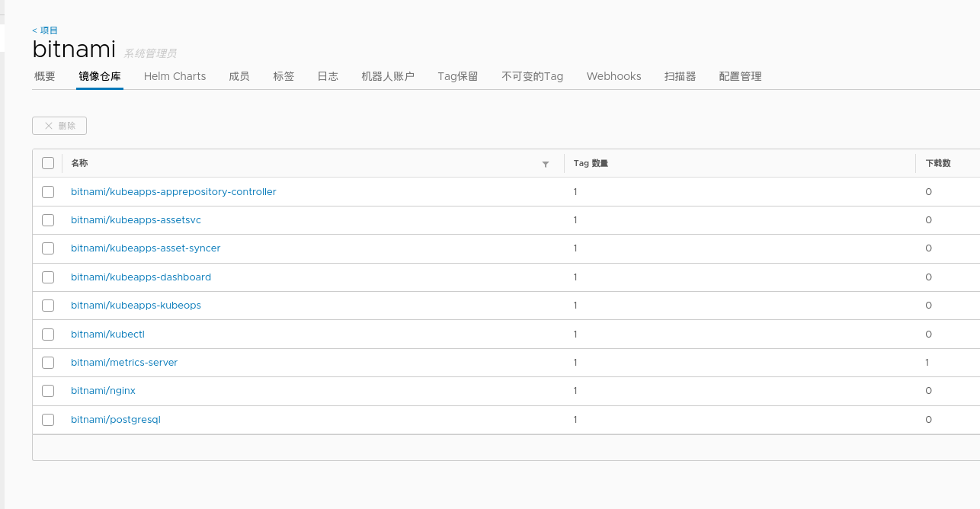Check the kubeapps-kubeops row checkbox
This screenshot has height=509, width=980.
(48, 306)
